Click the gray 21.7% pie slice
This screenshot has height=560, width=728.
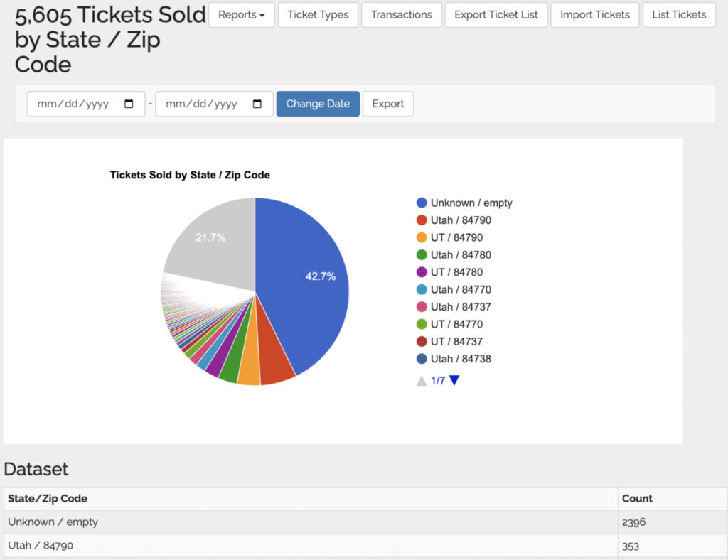tap(213, 238)
